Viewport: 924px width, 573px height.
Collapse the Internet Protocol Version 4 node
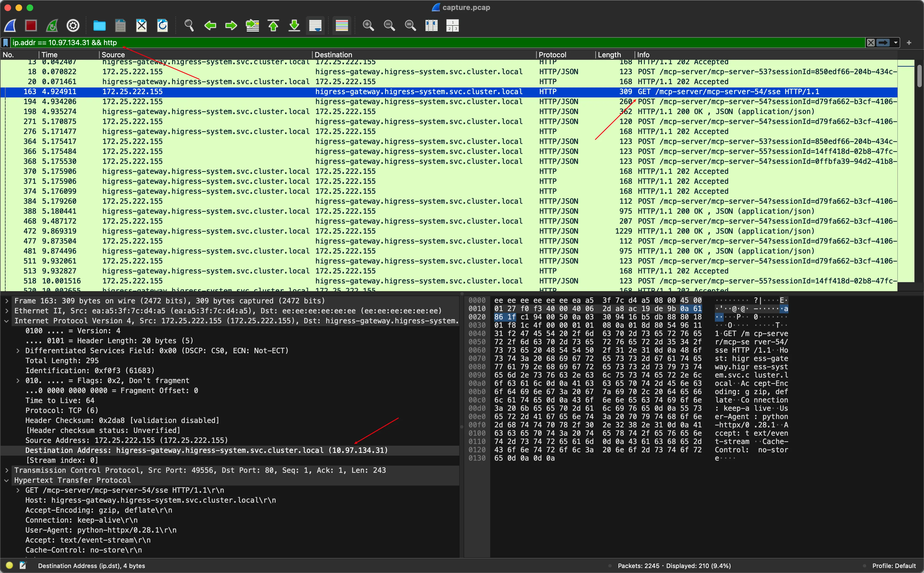pos(7,321)
